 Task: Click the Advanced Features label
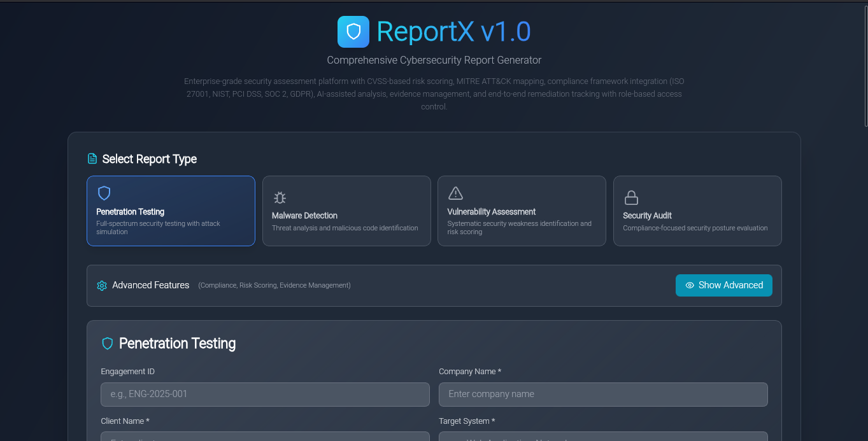[x=151, y=285]
